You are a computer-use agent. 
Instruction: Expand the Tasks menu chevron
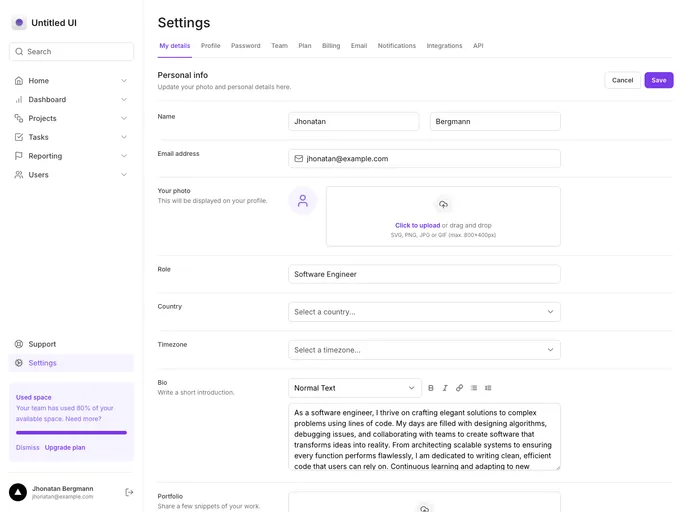tap(124, 137)
